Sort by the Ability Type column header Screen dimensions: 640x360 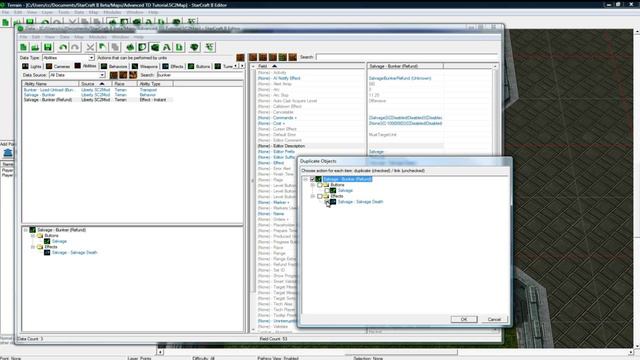pyautogui.click(x=155, y=84)
